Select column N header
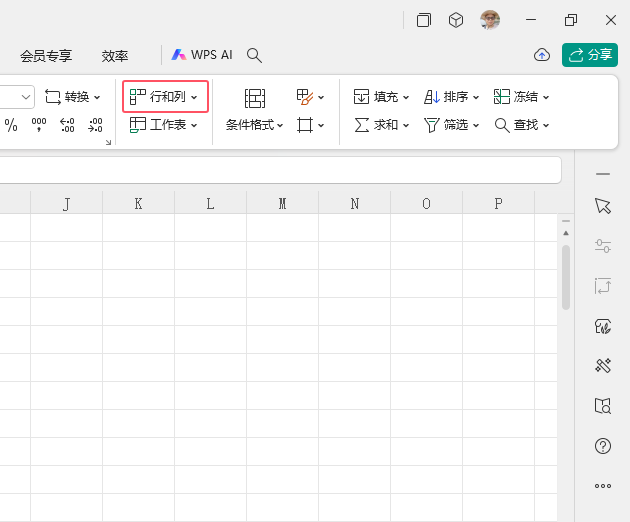Screen dimensions: 630x522 coord(354,203)
